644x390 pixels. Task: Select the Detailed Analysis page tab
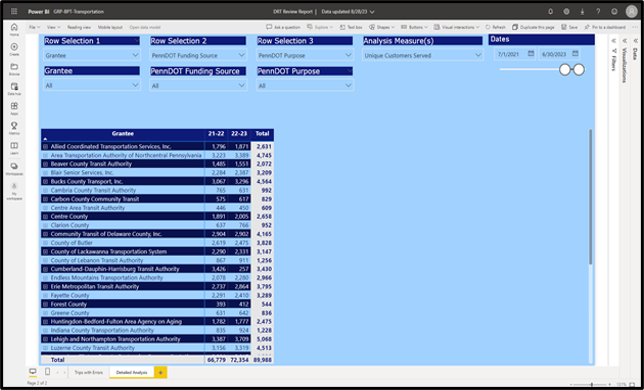pos(131,372)
